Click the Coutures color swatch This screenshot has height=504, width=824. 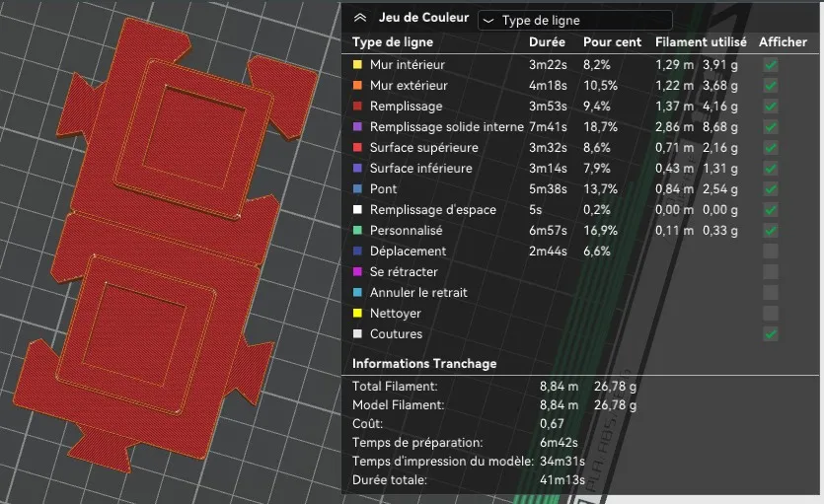click(357, 334)
